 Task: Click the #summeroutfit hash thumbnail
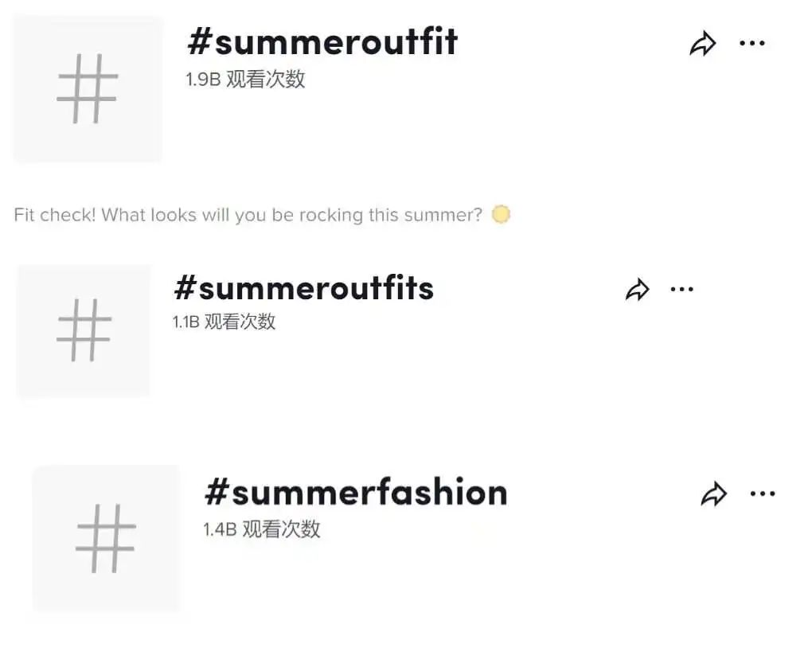[x=88, y=88]
